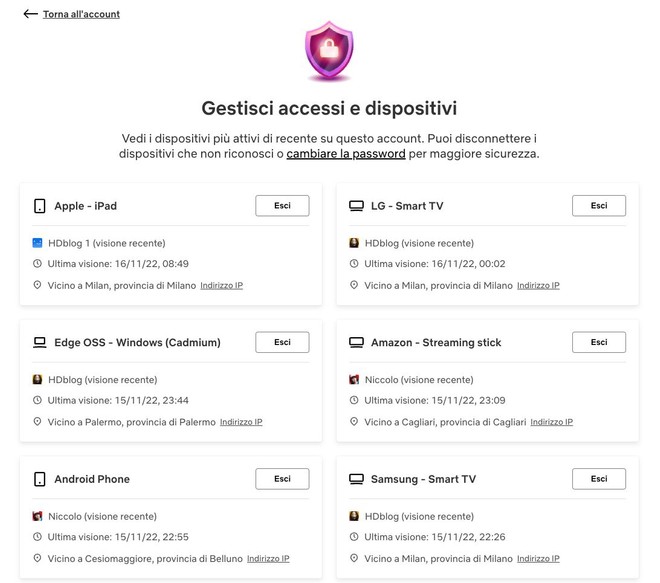This screenshot has height=583, width=660.
Task: Click the location pin icon on the Android Phone card
Action: [37, 558]
